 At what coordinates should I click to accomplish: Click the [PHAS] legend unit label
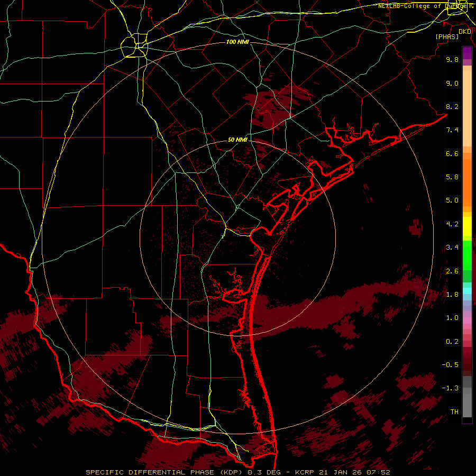coord(447,37)
